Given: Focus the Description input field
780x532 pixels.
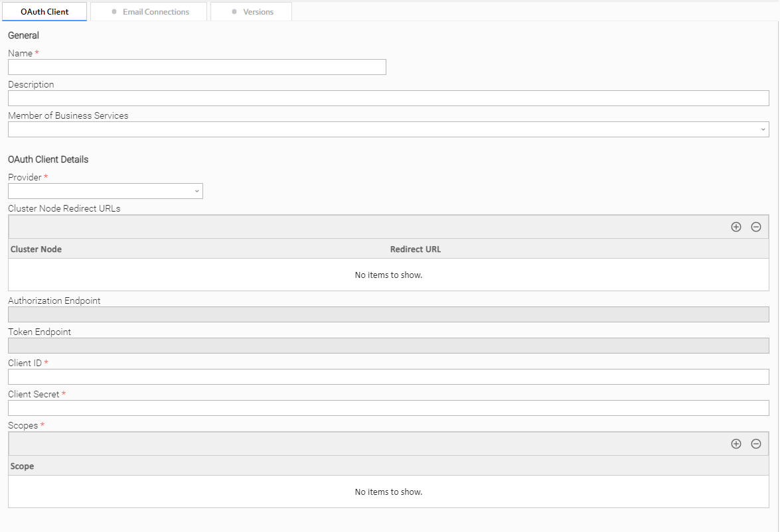Looking at the screenshot, I should 388,98.
